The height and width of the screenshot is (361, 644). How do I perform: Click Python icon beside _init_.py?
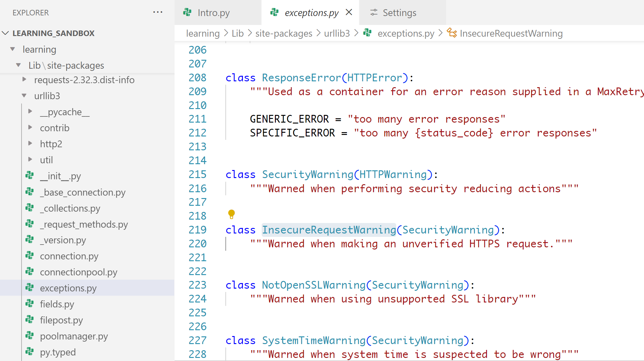[x=30, y=176]
